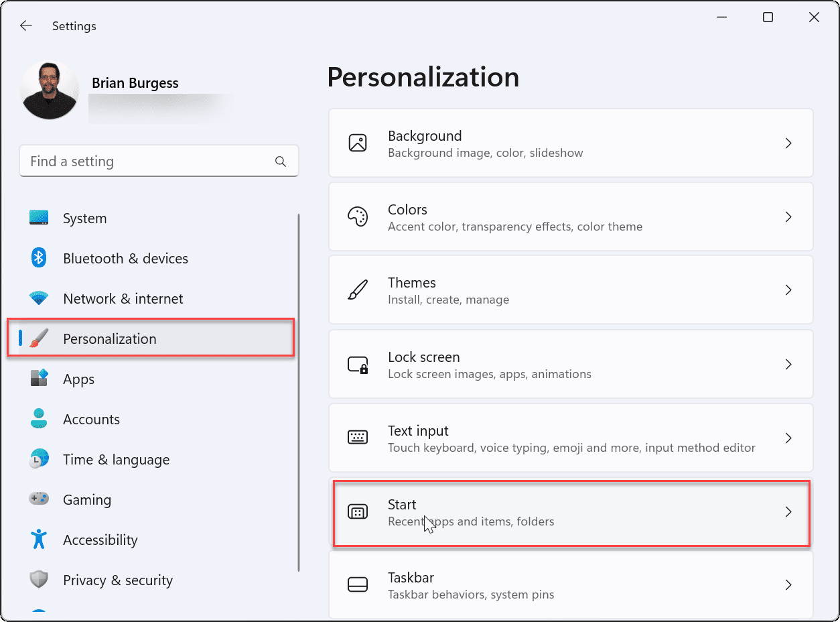
Task: Click the search magnifier icon
Action: tap(281, 162)
